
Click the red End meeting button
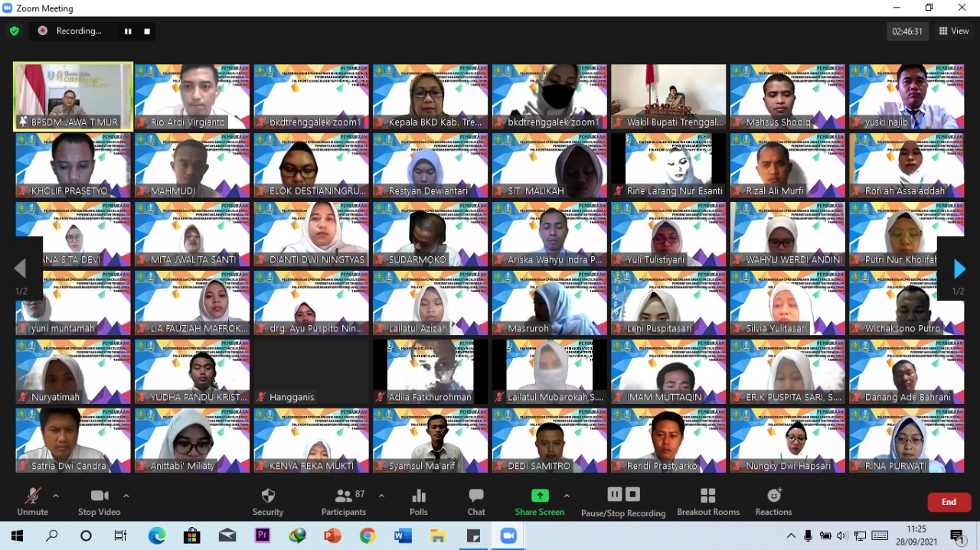click(x=949, y=502)
